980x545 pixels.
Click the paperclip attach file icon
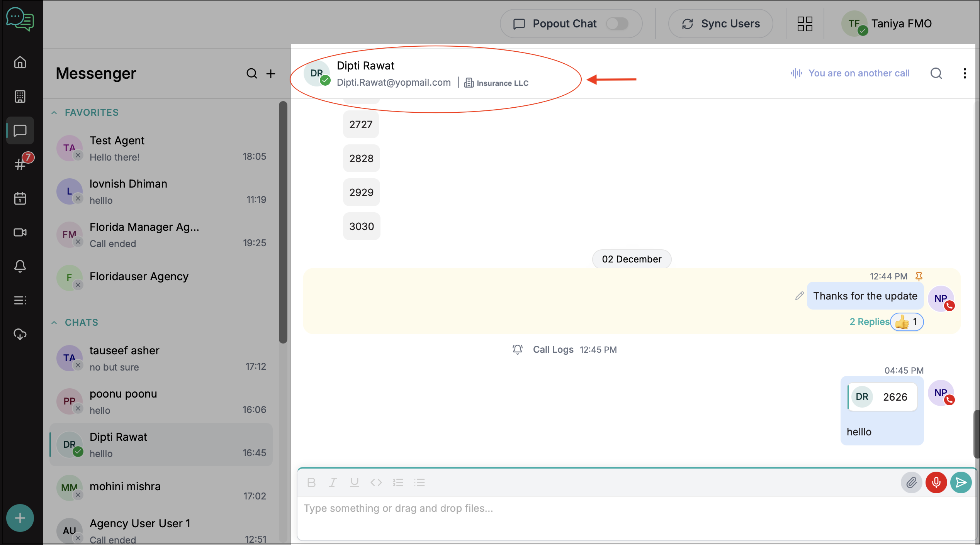pos(911,482)
